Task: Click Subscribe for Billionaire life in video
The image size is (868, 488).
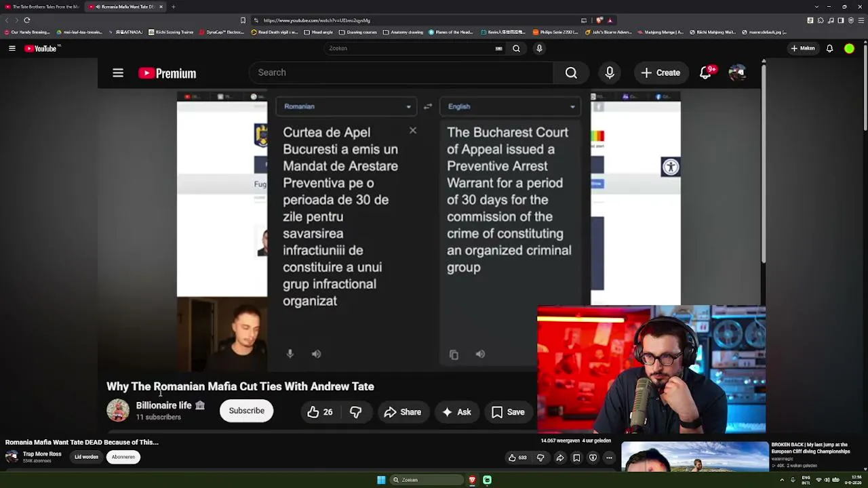Action: (x=246, y=411)
